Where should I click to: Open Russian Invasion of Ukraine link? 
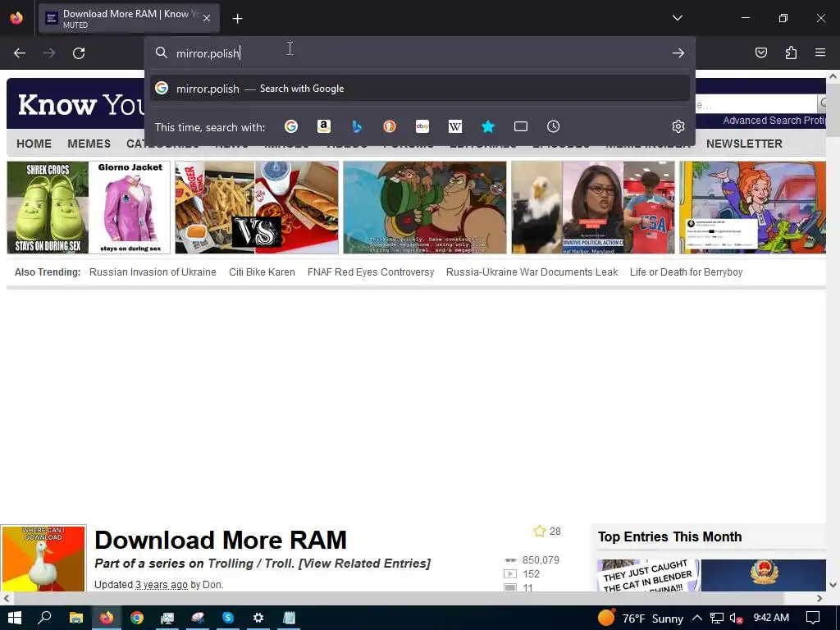(x=153, y=272)
